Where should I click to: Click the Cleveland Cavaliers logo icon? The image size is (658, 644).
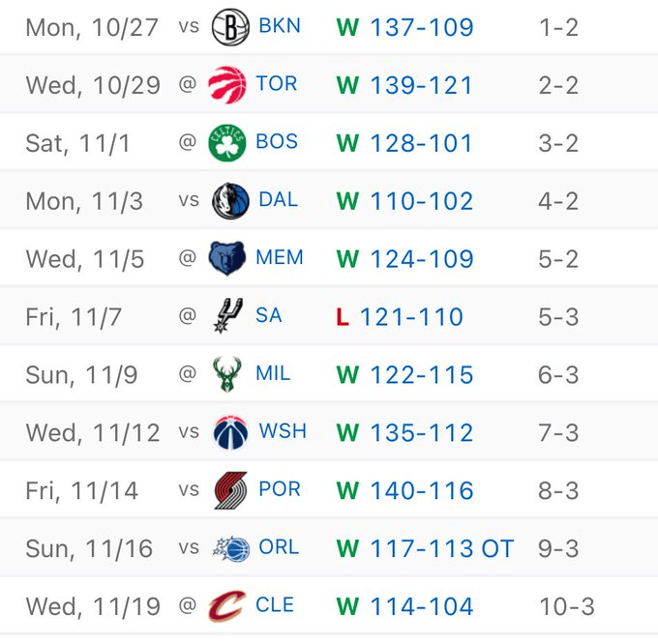227,606
